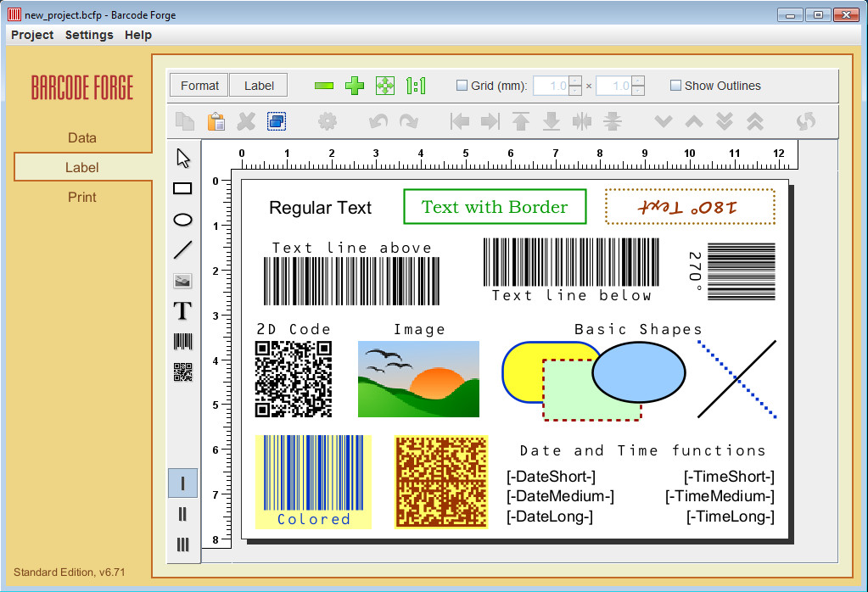Click the paste clipboard icon

click(216, 121)
